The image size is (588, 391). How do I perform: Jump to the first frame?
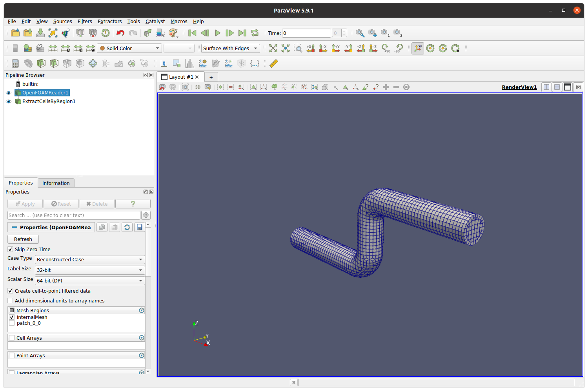[x=192, y=33]
